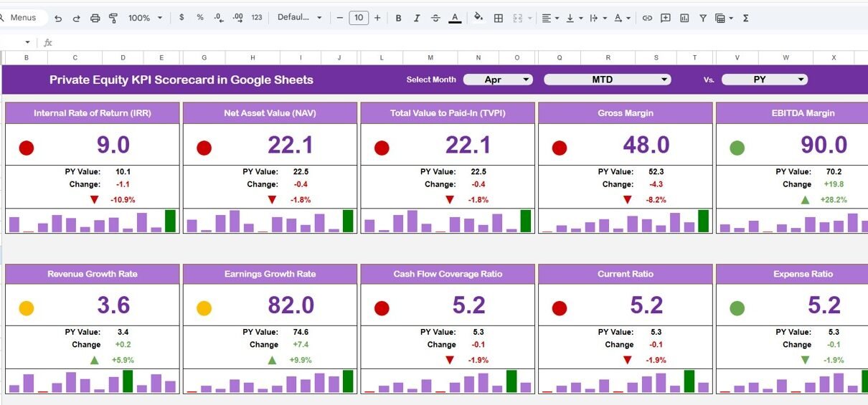Click the Insert comment icon
This screenshot has height=405, width=868.
click(666, 18)
